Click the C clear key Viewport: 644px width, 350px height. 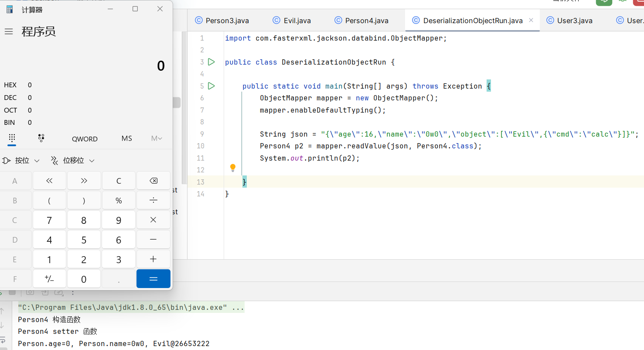click(x=119, y=181)
